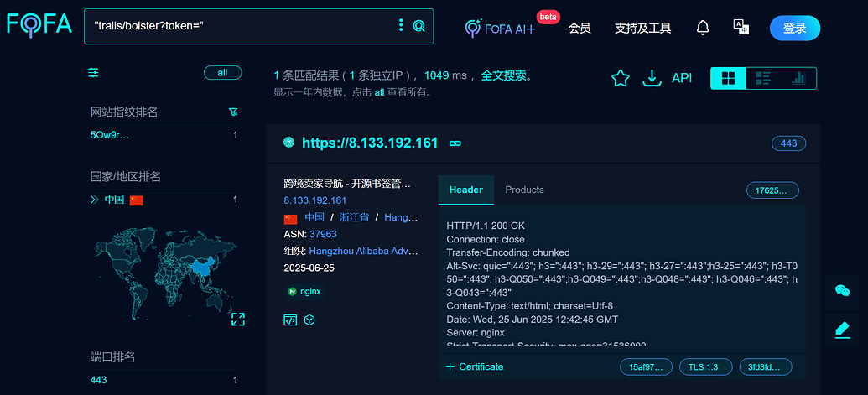868x395 pixels.
Task: Switch to list view layout
Action: click(x=763, y=78)
